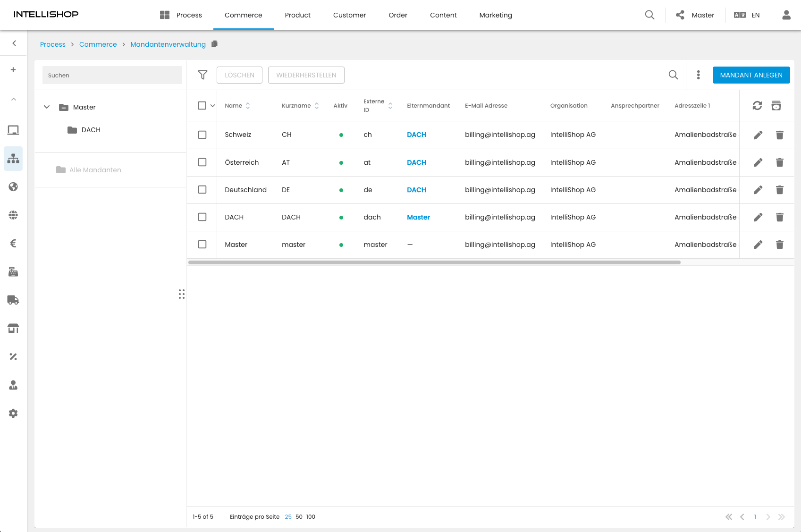
Task: Open the Process menu
Action: (181, 15)
